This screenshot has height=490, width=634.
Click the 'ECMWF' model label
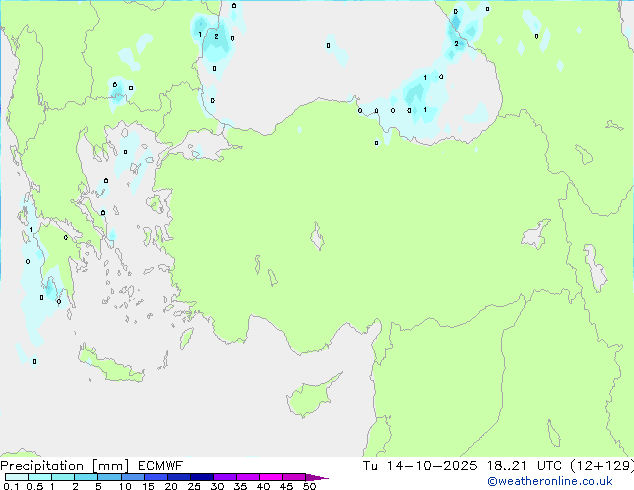pos(160,466)
